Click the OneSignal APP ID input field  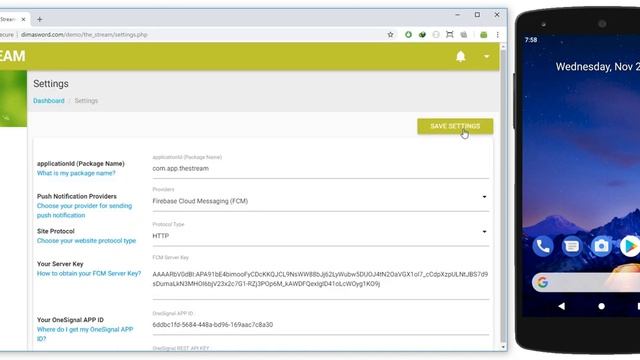tap(320, 324)
